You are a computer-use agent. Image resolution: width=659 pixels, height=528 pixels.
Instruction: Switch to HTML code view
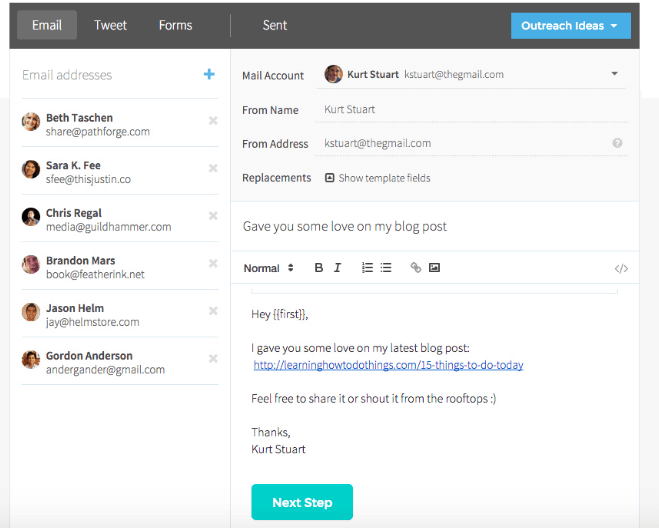pos(621,268)
